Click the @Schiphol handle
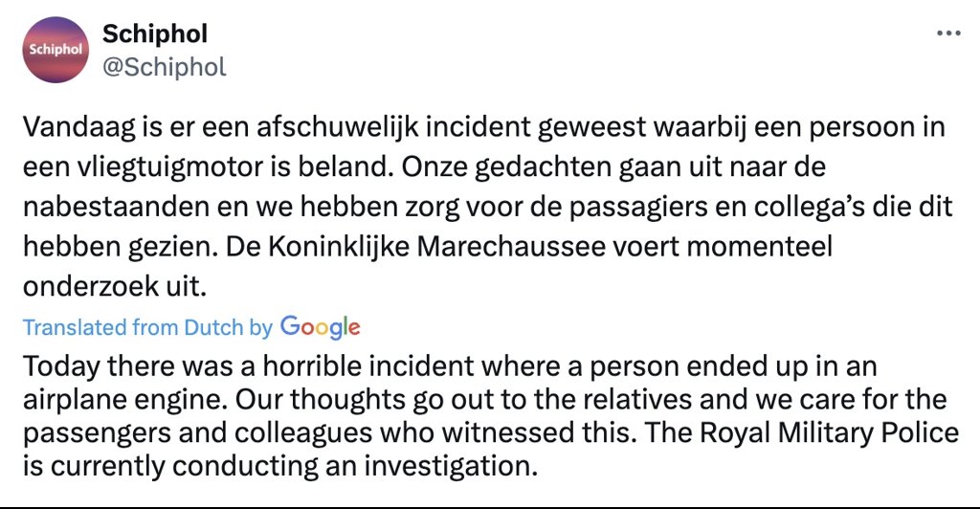This screenshot has width=980, height=509. [164, 66]
